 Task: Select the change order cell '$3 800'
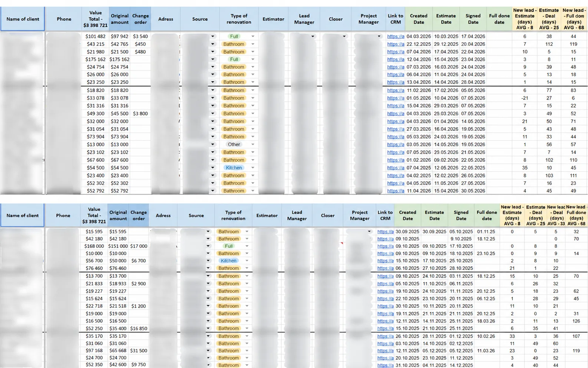coord(141,114)
